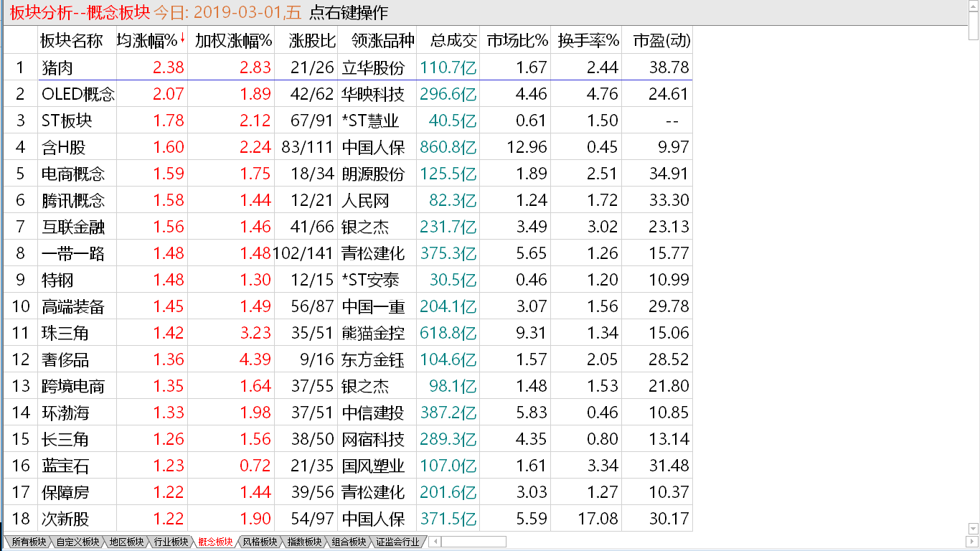Image resolution: width=980 pixels, height=551 pixels.
Task: Switch to the 所有板块 tab
Action: pos(29,542)
